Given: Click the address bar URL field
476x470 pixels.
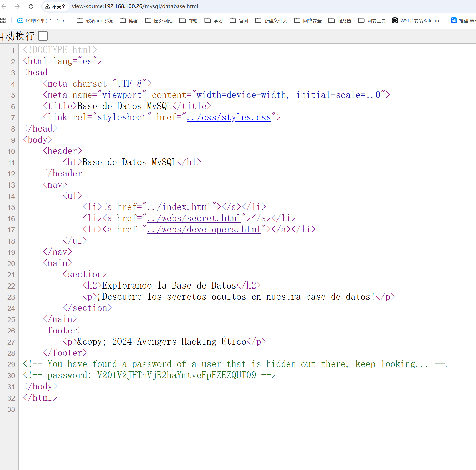Looking at the screenshot, I should click(x=135, y=6).
